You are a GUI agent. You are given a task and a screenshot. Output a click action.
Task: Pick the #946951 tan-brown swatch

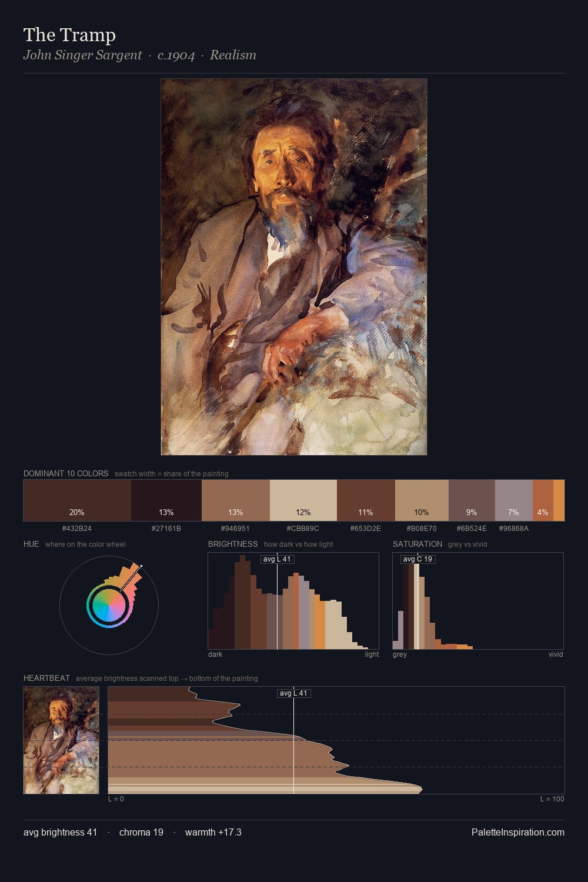point(236,500)
